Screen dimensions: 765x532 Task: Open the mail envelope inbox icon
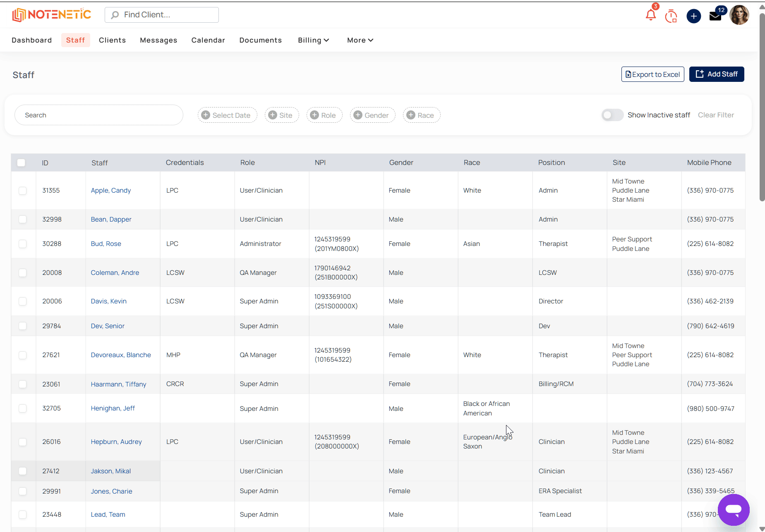point(715,16)
